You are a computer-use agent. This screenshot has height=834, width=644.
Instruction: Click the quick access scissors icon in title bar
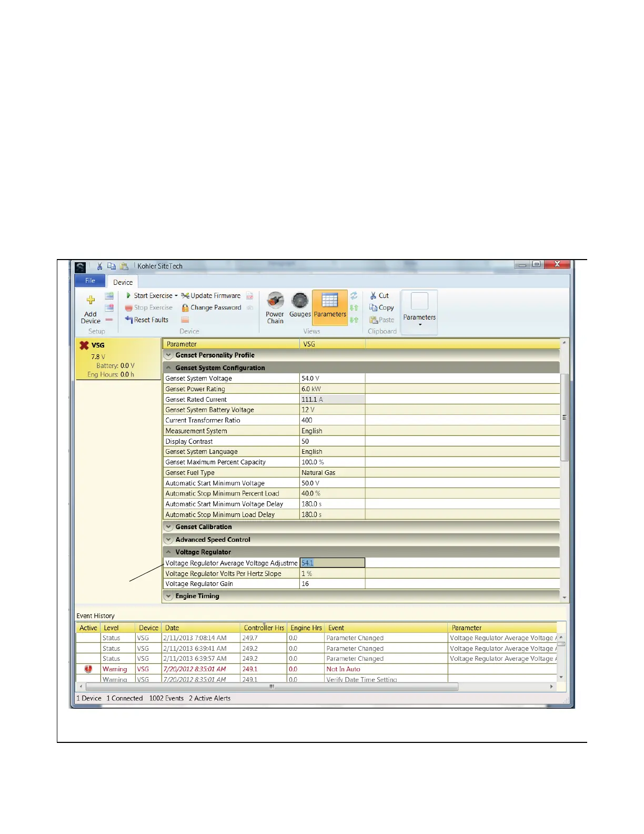click(99, 266)
